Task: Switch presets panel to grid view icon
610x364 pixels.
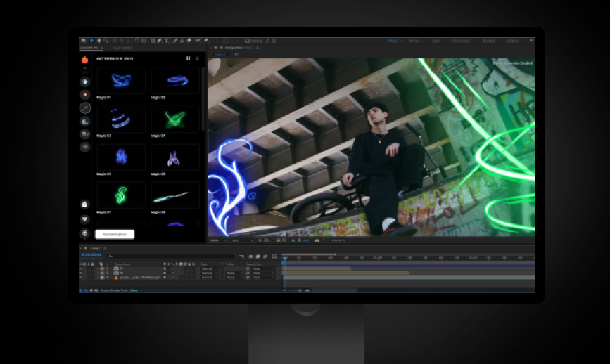Action: click(188, 59)
